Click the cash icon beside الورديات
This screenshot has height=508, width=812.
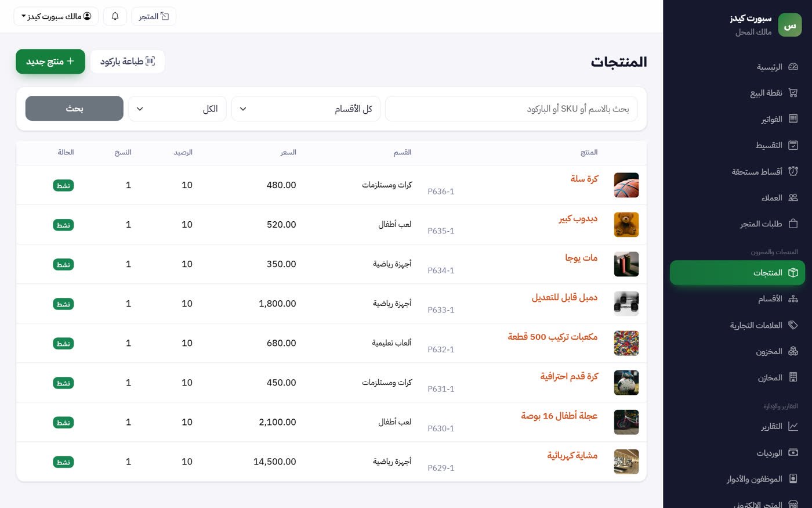point(793,453)
